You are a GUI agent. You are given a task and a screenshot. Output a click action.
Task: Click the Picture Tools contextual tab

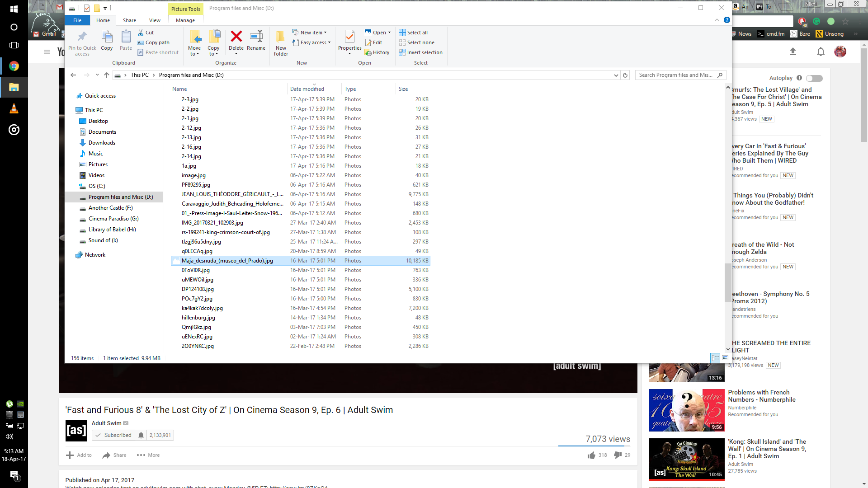[x=185, y=9]
